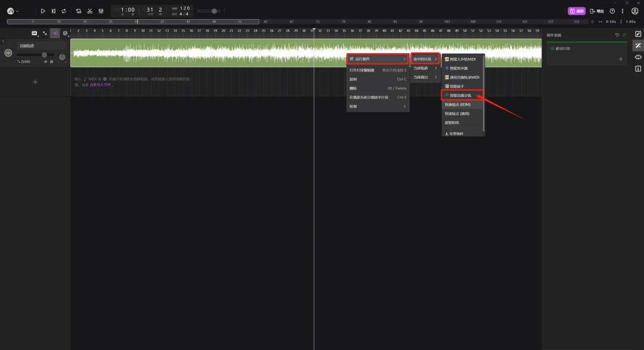Viewport: 644px width, 350px height.
Task: Click 安装插件 install plugin entry
Action: (462, 134)
